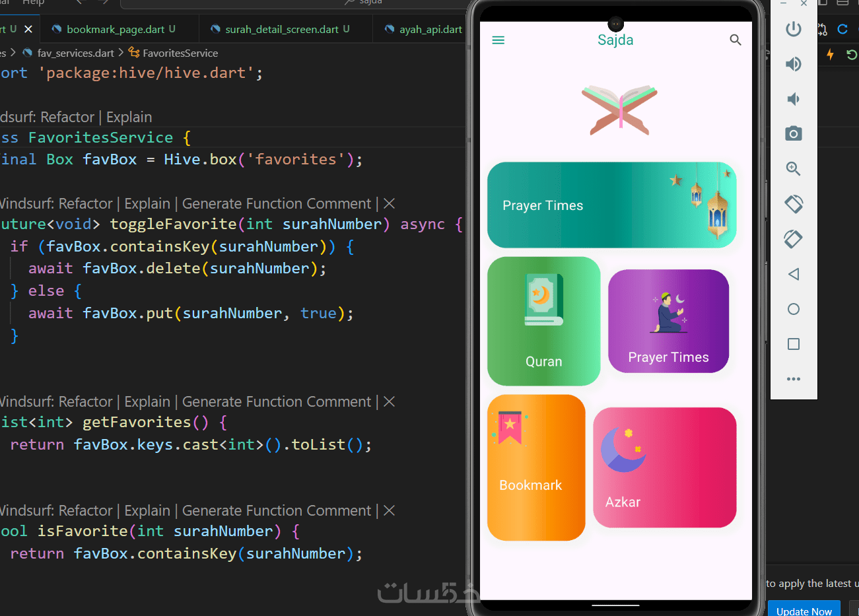This screenshot has width=859, height=616.
Task: Open the purple Prayer Times card
Action: coord(668,321)
